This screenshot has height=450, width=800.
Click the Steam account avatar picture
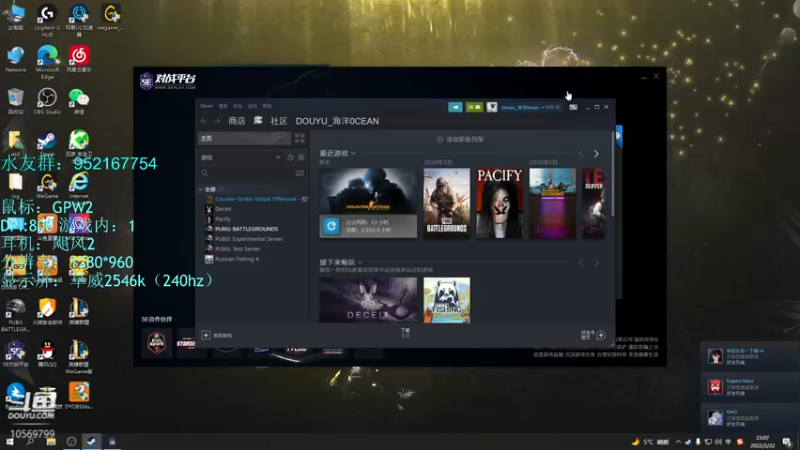(492, 107)
